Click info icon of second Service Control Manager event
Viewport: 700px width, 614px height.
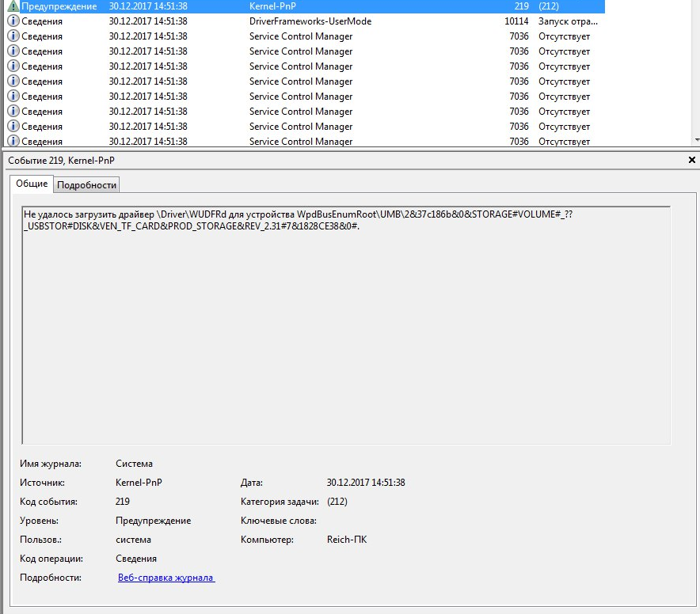pos(13,51)
